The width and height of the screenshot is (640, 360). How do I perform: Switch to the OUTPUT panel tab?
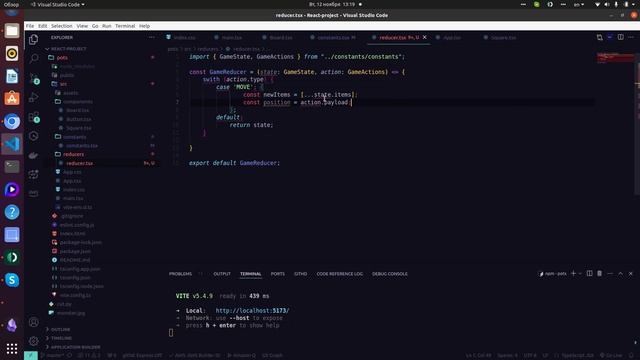(x=222, y=274)
